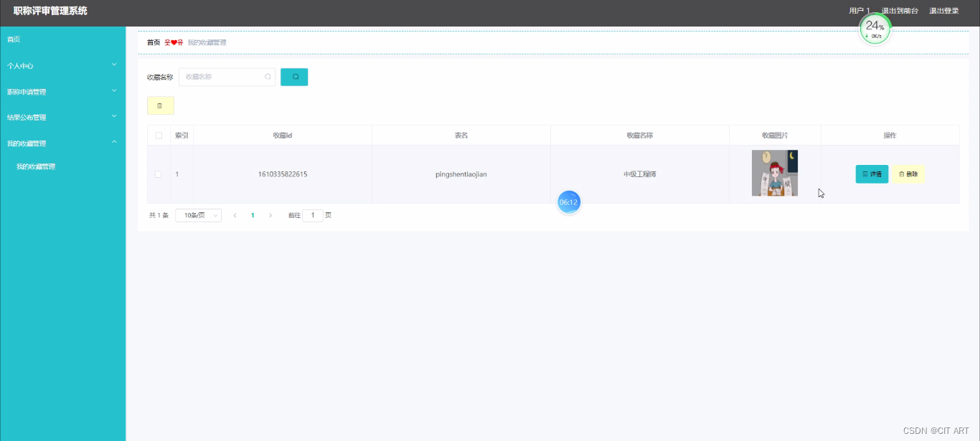Click the 删除 button for 中级工程师
The height and width of the screenshot is (441, 980).
pyautogui.click(x=908, y=174)
